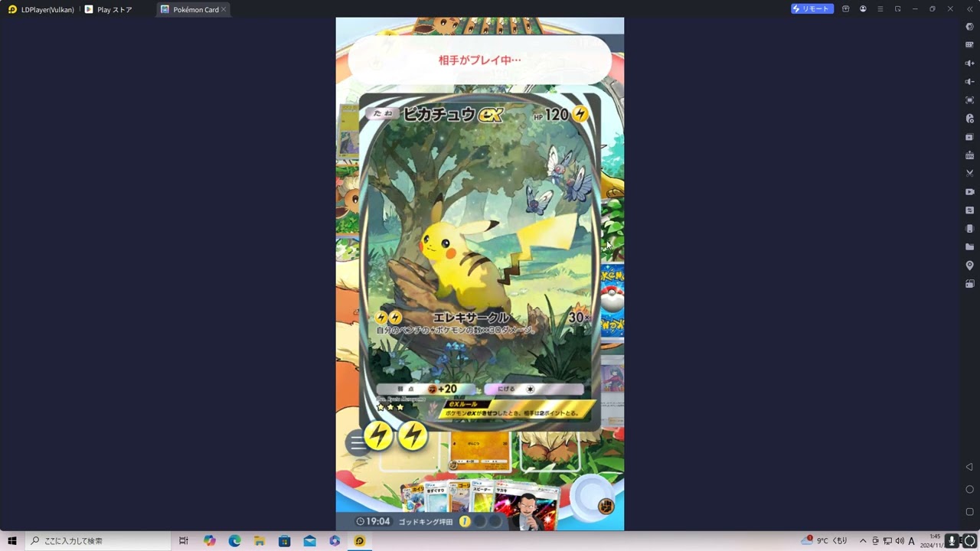The image size is (980, 551).
Task: Click the LDPlayer icon on the taskbar
Action: point(359,541)
